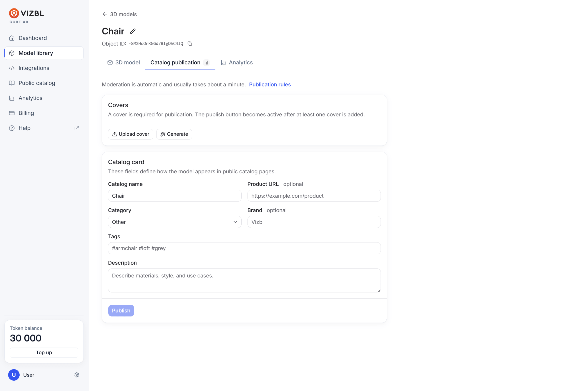Click the pencil icon to rename Chair

click(132, 31)
